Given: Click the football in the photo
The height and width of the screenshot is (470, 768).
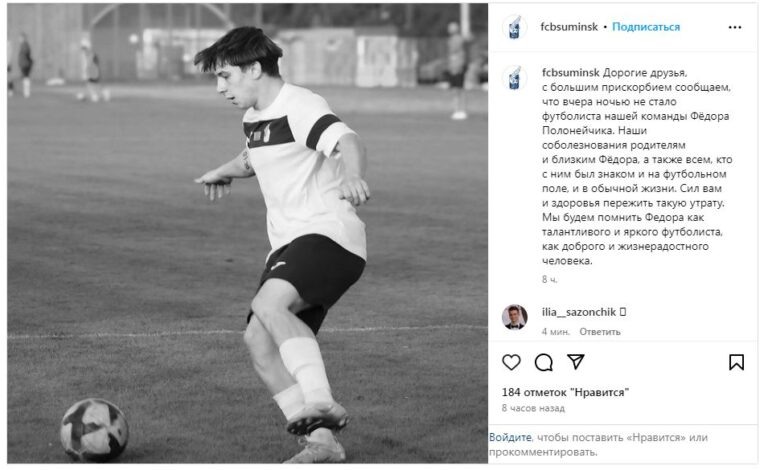Looking at the screenshot, I should coord(94,430).
